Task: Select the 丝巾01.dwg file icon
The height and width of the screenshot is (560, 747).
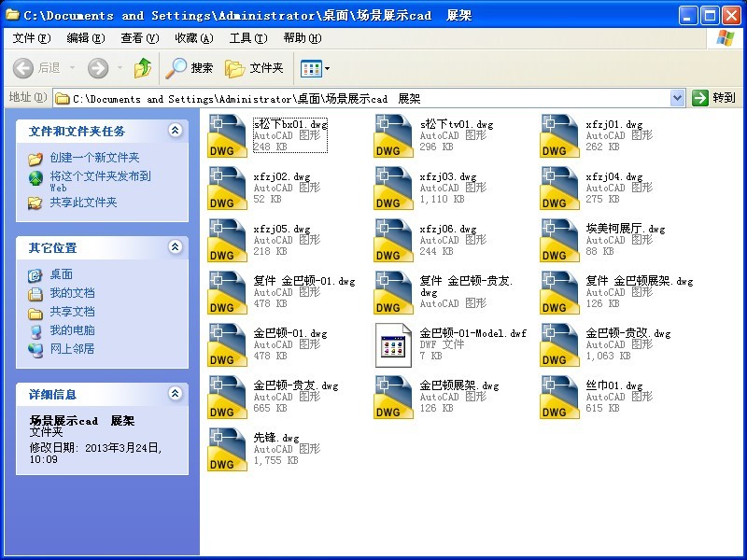Action: (x=559, y=397)
